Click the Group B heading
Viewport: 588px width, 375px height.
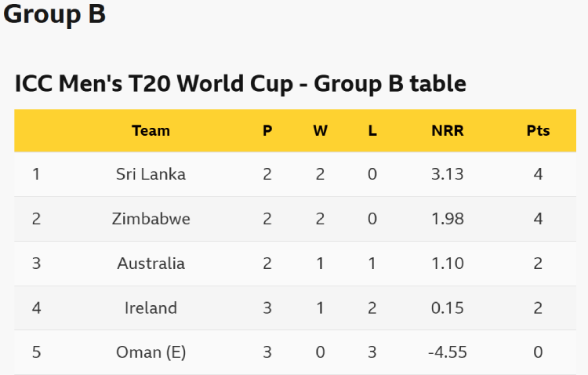[54, 15]
